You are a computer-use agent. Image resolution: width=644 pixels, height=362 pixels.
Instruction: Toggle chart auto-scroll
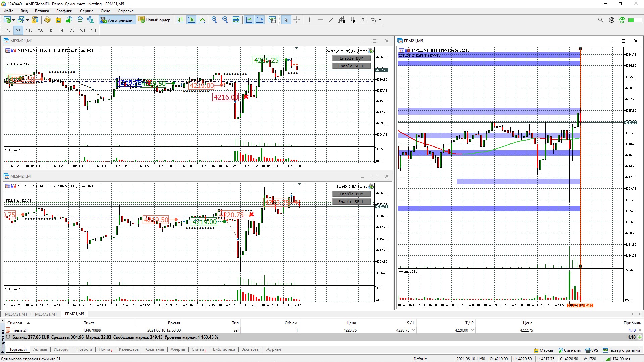(249, 20)
